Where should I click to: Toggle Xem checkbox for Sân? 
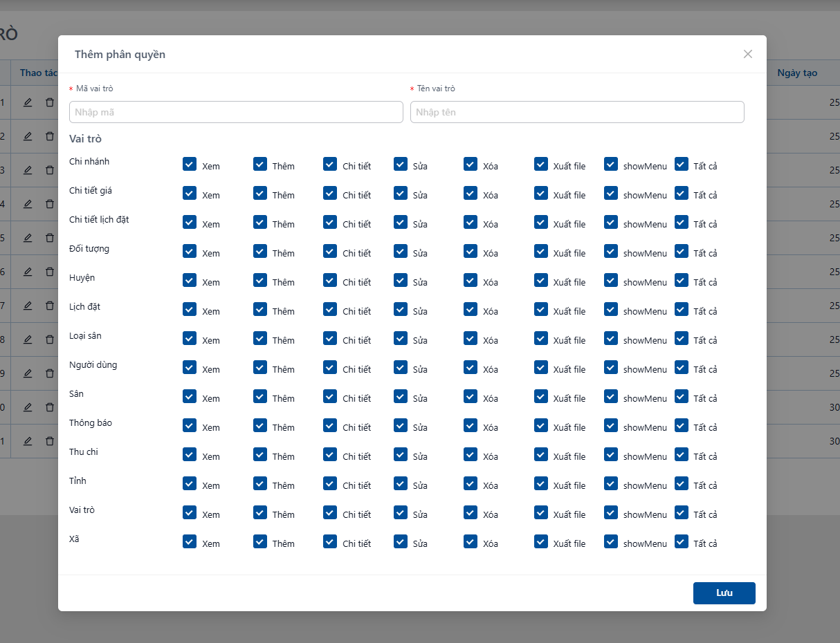pyautogui.click(x=190, y=396)
